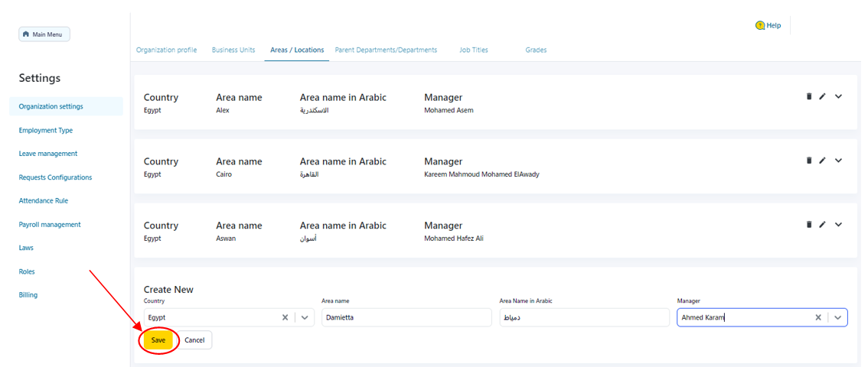Cancel creating the new area
This screenshot has height=367, width=868.
pyautogui.click(x=195, y=340)
